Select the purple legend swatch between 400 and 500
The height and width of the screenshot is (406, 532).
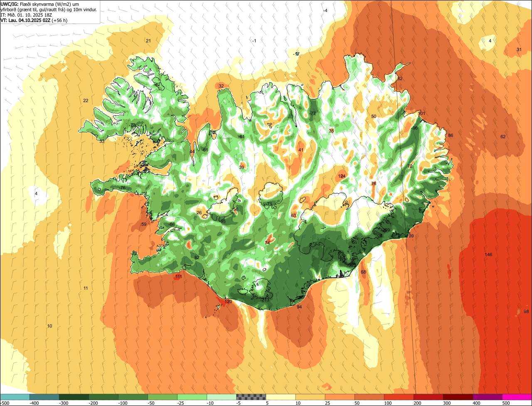[x=488, y=397]
